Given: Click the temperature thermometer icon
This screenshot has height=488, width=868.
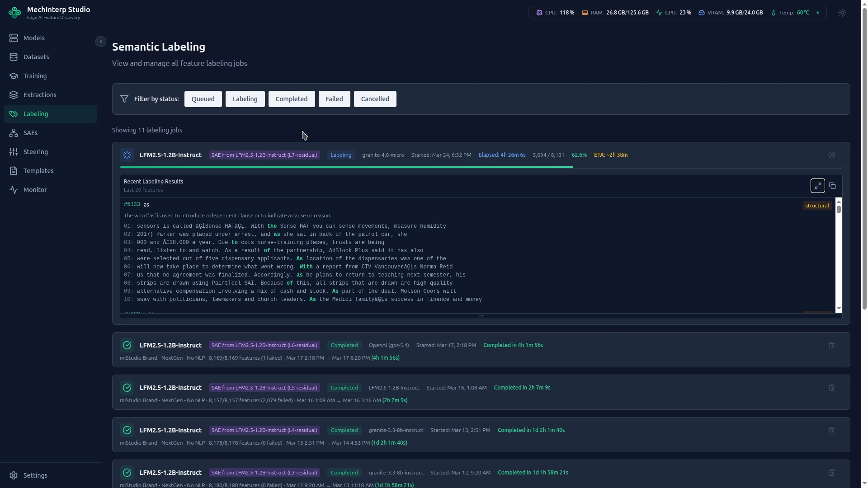Looking at the screenshot, I should click(774, 13).
